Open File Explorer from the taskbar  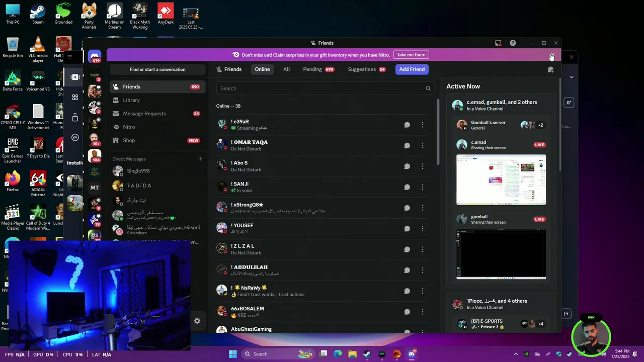pyautogui.click(x=352, y=354)
